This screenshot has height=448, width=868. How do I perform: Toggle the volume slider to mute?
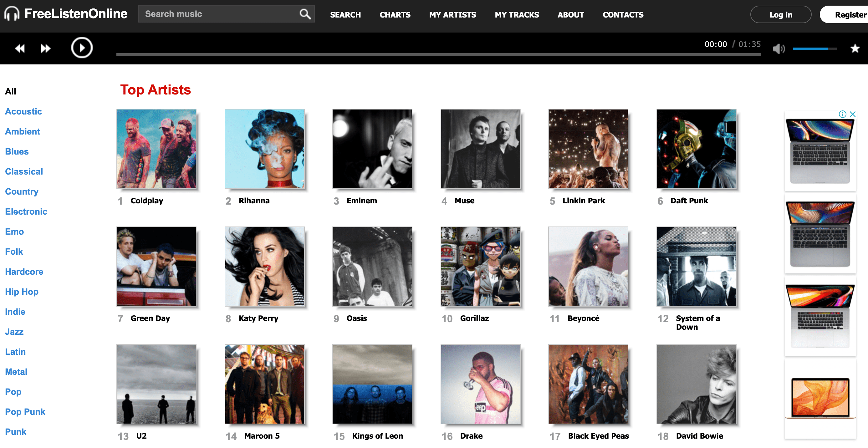pos(778,48)
